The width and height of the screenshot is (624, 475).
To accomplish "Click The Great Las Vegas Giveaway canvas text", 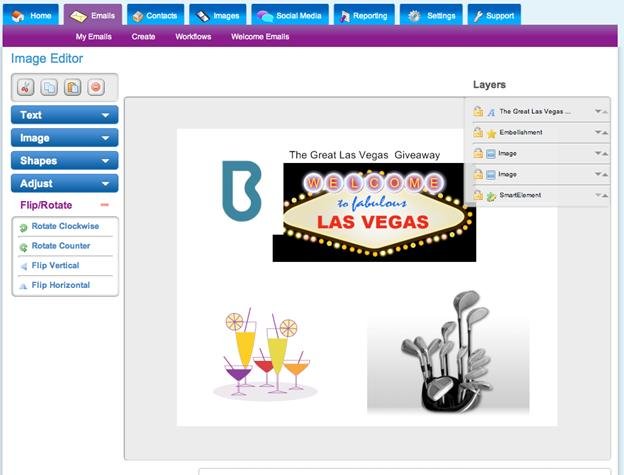I will pos(365,155).
